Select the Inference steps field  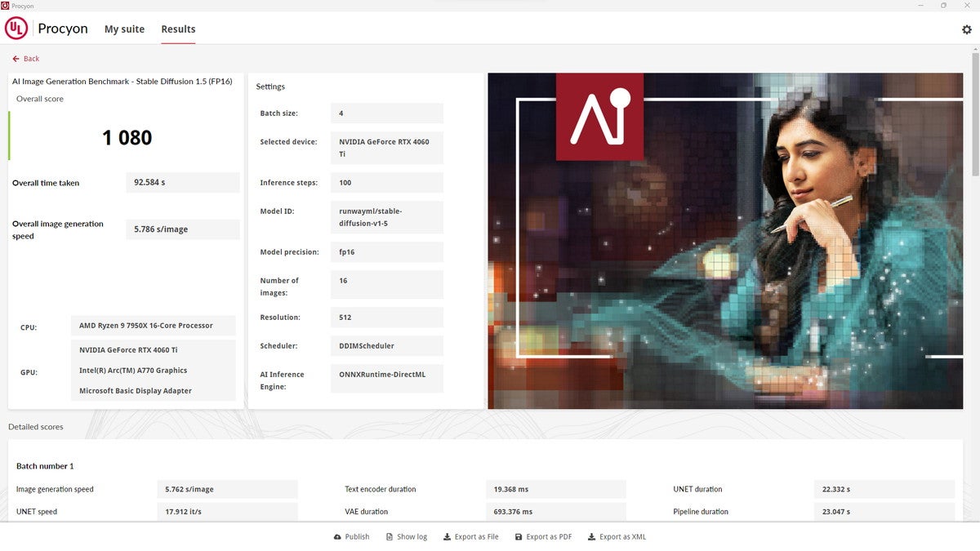point(386,182)
